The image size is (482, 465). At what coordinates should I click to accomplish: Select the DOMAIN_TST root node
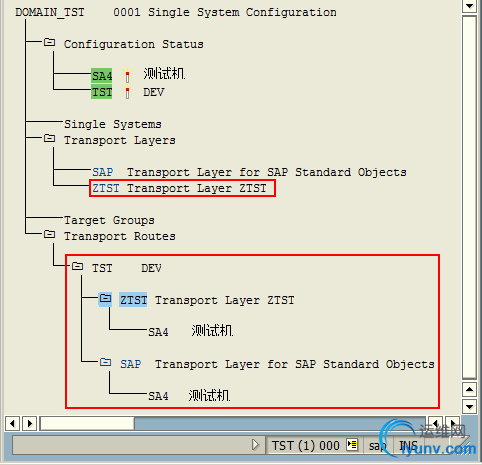[50, 12]
